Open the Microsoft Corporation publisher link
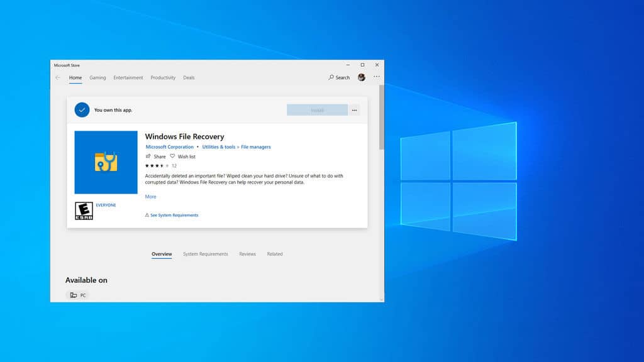This screenshot has width=644, height=362. click(170, 147)
